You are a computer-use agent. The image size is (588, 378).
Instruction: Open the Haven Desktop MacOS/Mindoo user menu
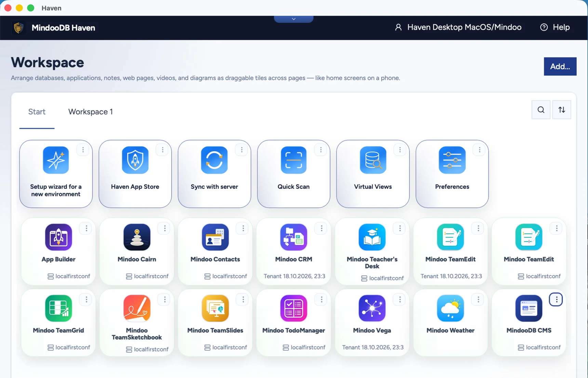[458, 27]
